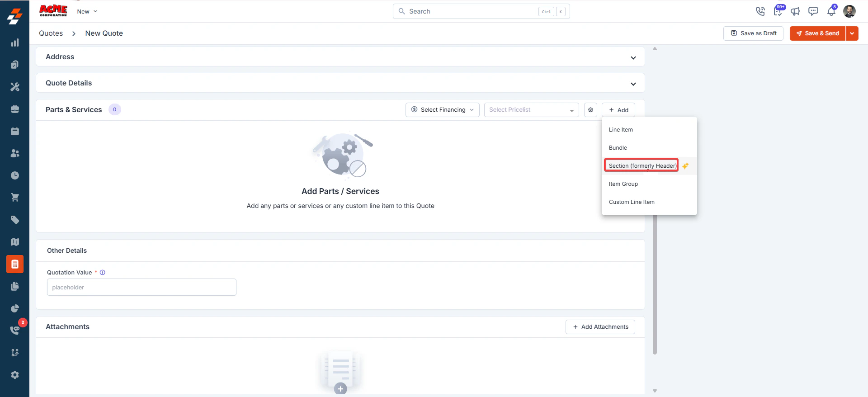Click the New Quote breadcrumb text
Viewport: 868px width, 397px height.
coord(104,33)
